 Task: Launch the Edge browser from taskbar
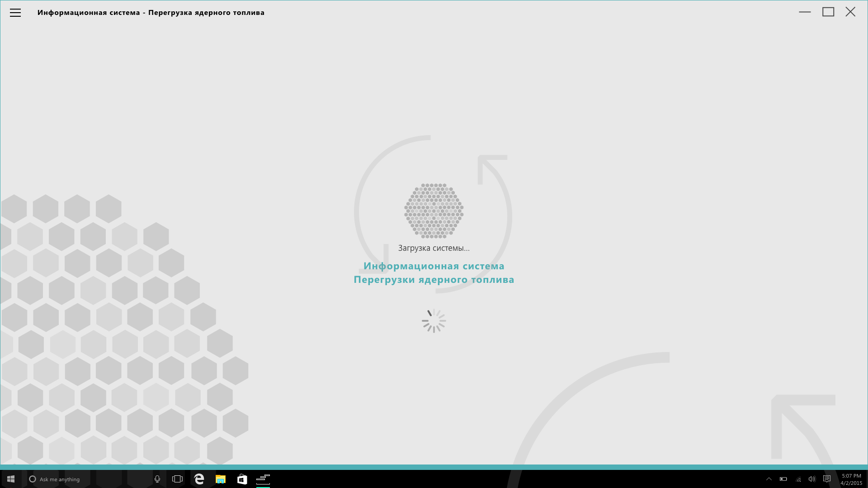(x=199, y=479)
